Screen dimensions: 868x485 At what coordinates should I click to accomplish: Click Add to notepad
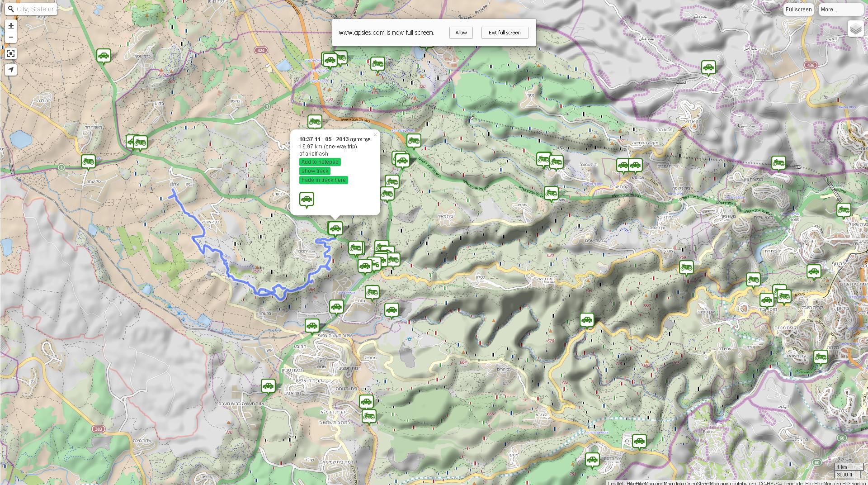[320, 162]
